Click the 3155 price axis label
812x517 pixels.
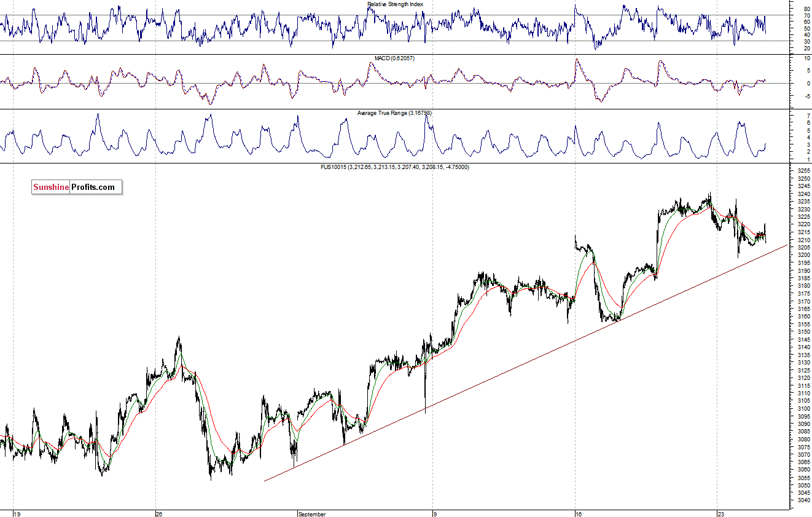803,324
